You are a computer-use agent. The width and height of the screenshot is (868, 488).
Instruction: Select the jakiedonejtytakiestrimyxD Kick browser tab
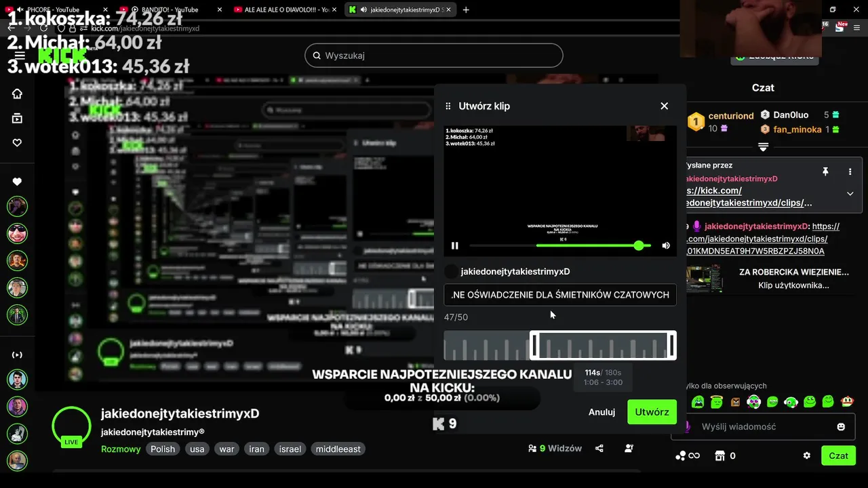(x=400, y=9)
